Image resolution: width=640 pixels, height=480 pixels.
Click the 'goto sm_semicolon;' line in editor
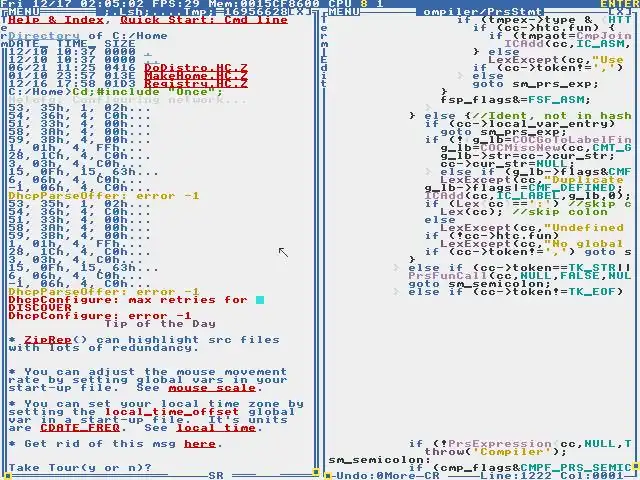[x=480, y=284]
